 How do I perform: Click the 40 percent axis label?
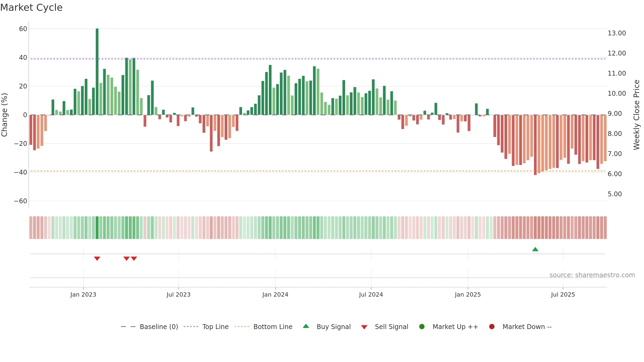click(23, 57)
